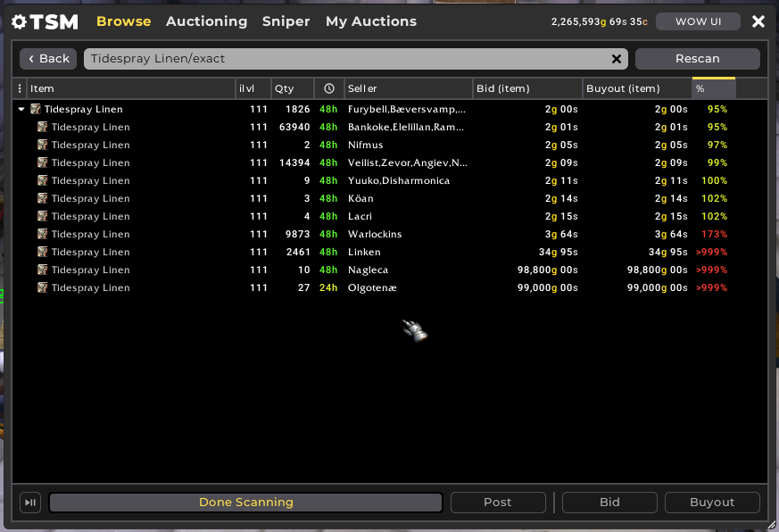Click the 173% market value cell
The image size is (779, 532).
[x=714, y=234]
